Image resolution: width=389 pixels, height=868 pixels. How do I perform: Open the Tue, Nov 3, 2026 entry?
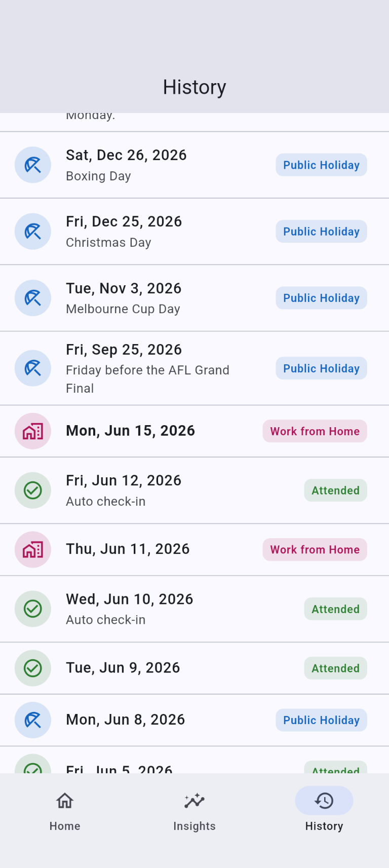[194, 298]
